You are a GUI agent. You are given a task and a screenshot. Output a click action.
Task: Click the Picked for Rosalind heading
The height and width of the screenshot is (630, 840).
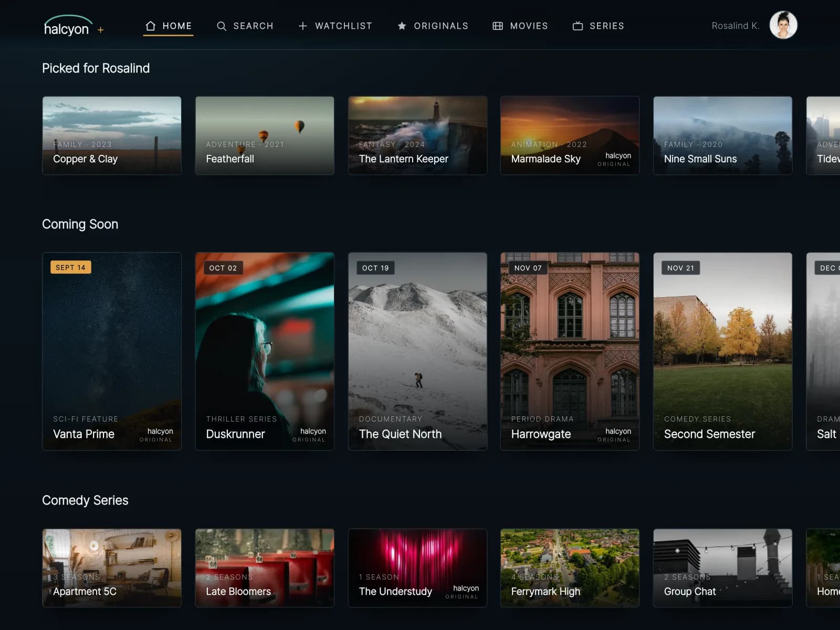point(96,68)
